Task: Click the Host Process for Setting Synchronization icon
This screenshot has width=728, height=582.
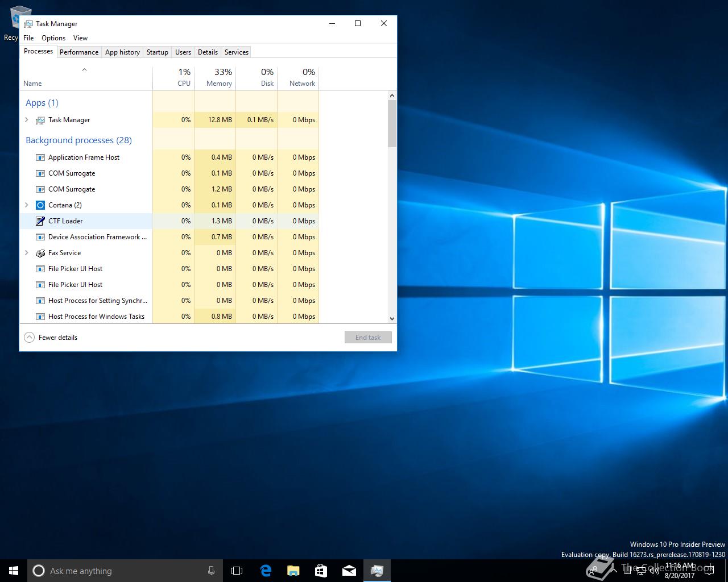Action: 40,301
